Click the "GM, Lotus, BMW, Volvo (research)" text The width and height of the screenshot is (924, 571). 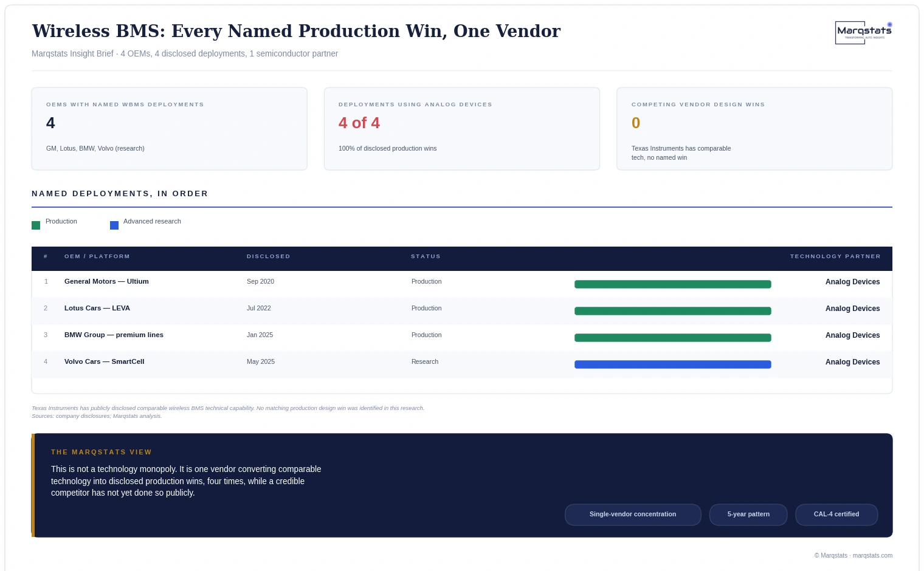pos(95,148)
